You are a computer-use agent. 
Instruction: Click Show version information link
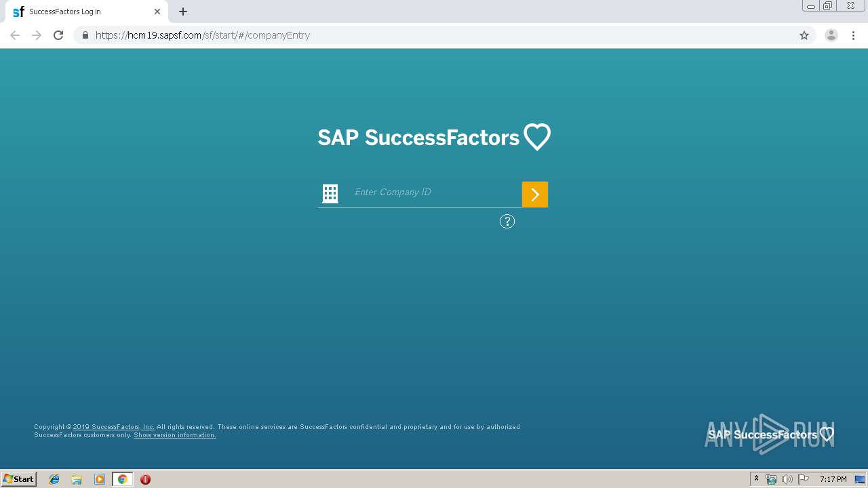click(x=175, y=435)
